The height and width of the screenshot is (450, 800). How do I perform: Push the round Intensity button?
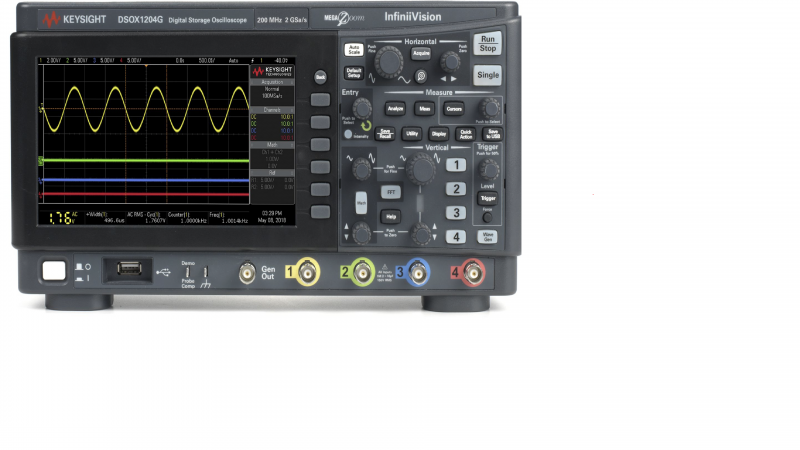point(348,134)
